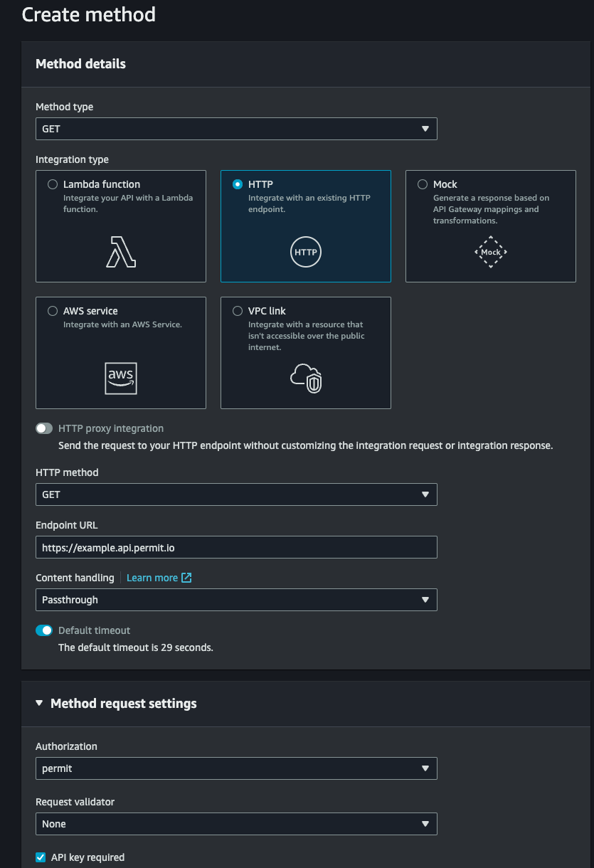Enable the HTTP proxy integration toggle
Image resolution: width=594 pixels, height=868 pixels.
coord(44,428)
